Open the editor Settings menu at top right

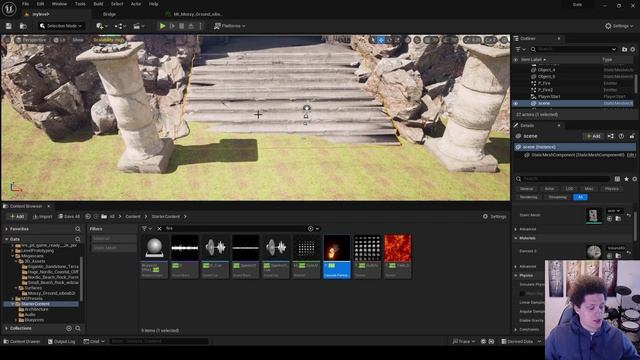(x=619, y=26)
